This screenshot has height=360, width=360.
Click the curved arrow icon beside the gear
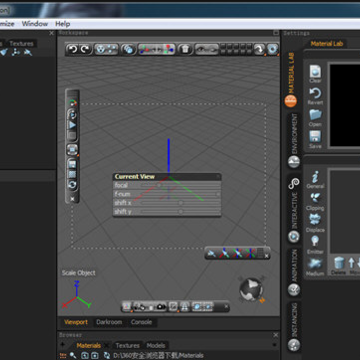point(260,49)
